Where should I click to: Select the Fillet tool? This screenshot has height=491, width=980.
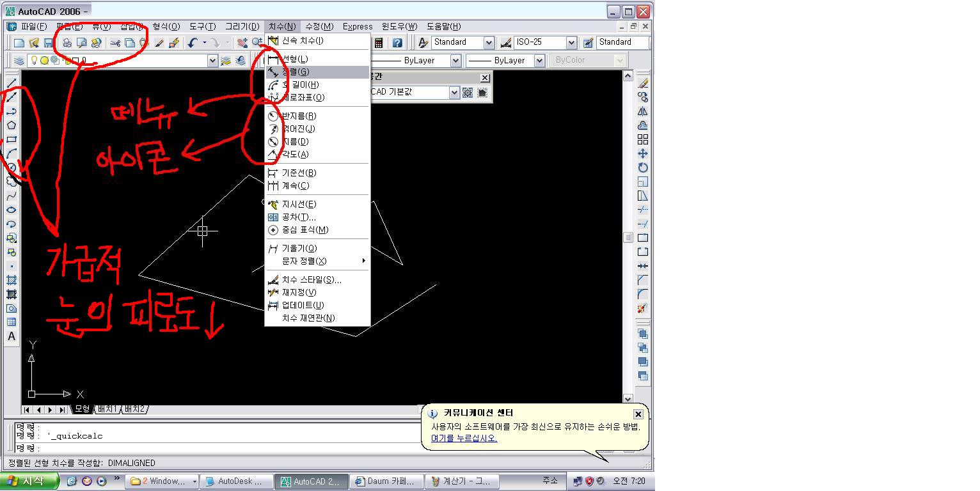(643, 294)
